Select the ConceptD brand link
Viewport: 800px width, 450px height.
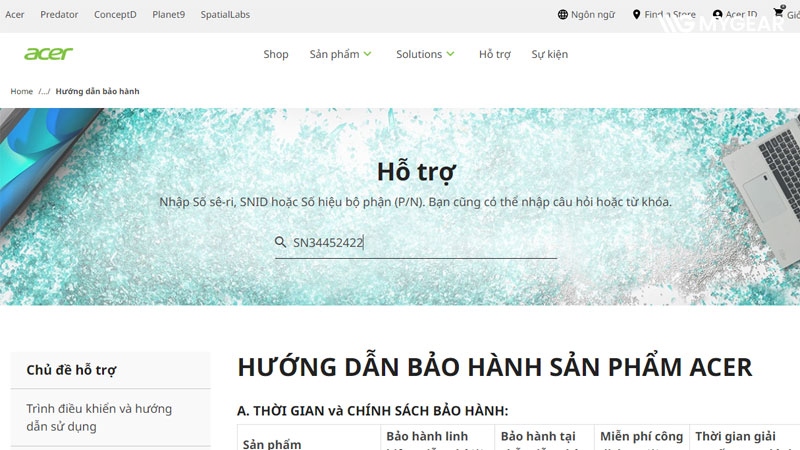[115, 14]
